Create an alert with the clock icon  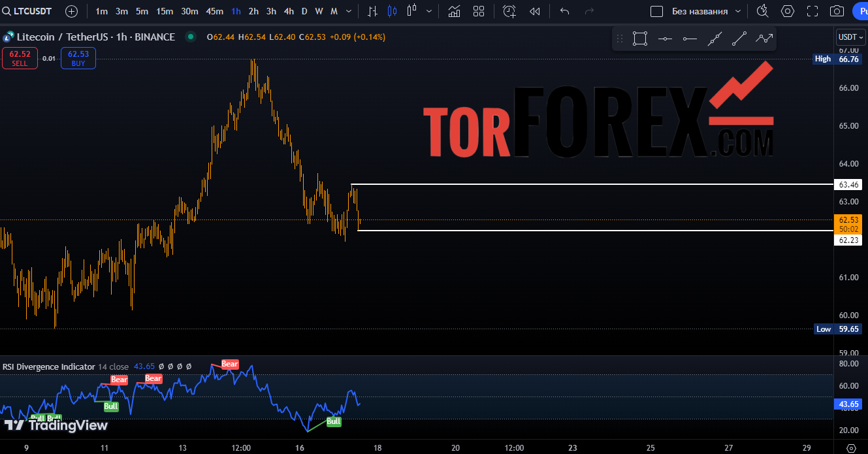click(509, 11)
